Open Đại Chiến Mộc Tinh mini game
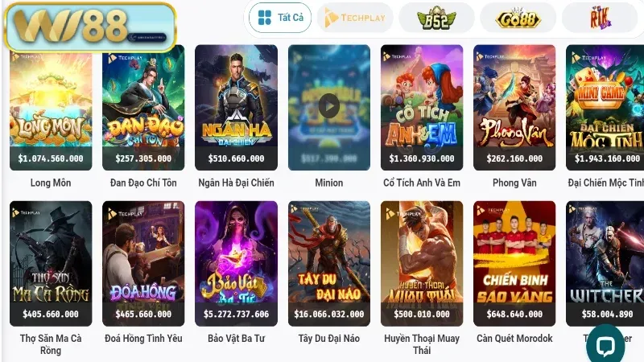Screen dimensions: 644x362 click(x=605, y=108)
